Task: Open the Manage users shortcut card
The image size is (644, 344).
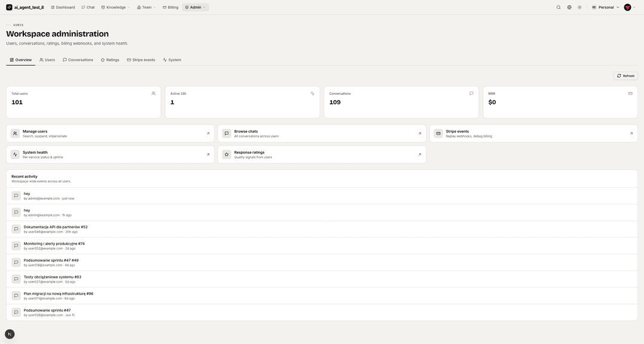Action: (x=110, y=134)
